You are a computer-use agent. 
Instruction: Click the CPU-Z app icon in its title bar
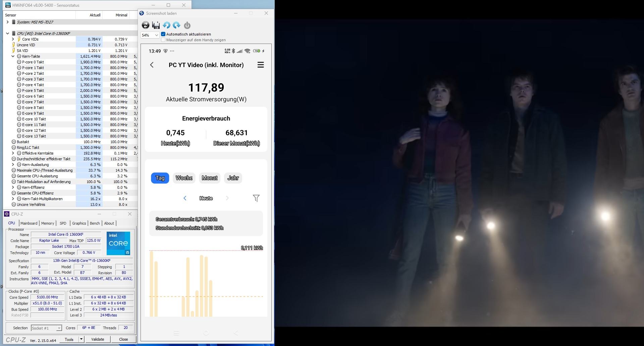[x=7, y=214]
